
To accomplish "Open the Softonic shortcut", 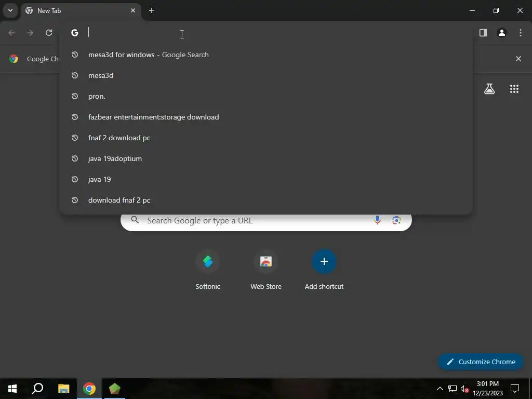I will tap(208, 270).
